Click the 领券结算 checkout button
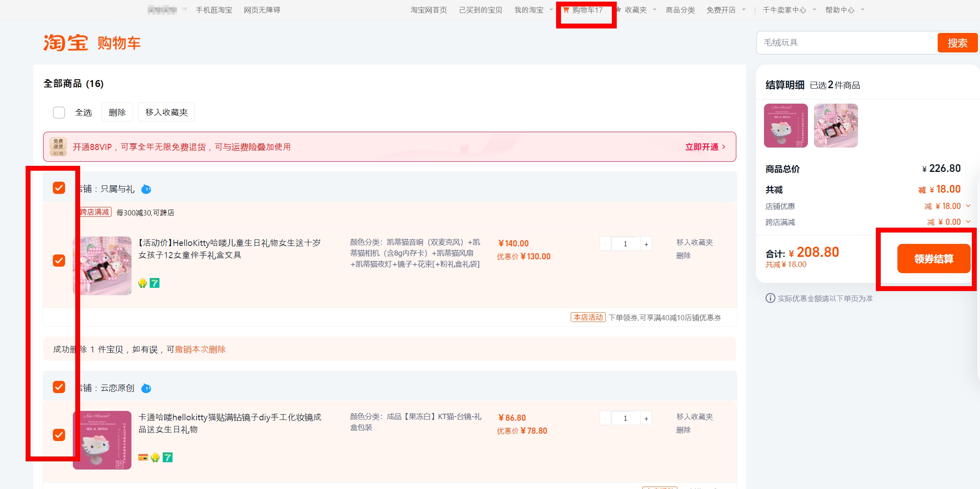This screenshot has height=489, width=980. [934, 259]
